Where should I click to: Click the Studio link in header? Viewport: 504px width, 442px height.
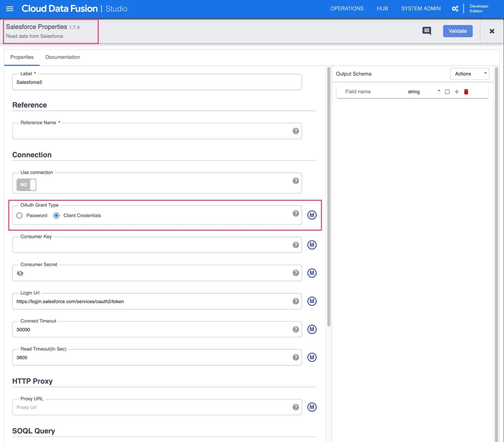click(x=116, y=9)
